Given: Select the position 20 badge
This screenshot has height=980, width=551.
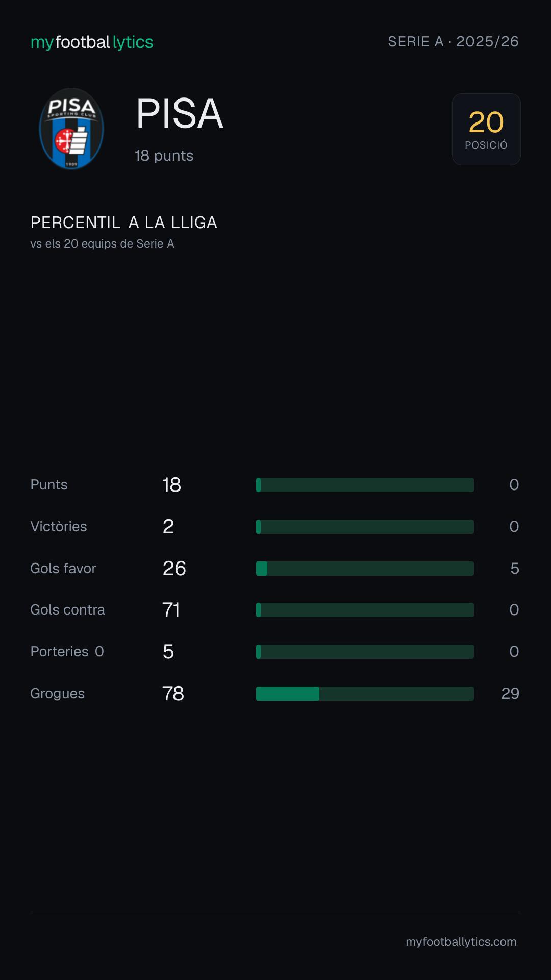Looking at the screenshot, I should (486, 129).
